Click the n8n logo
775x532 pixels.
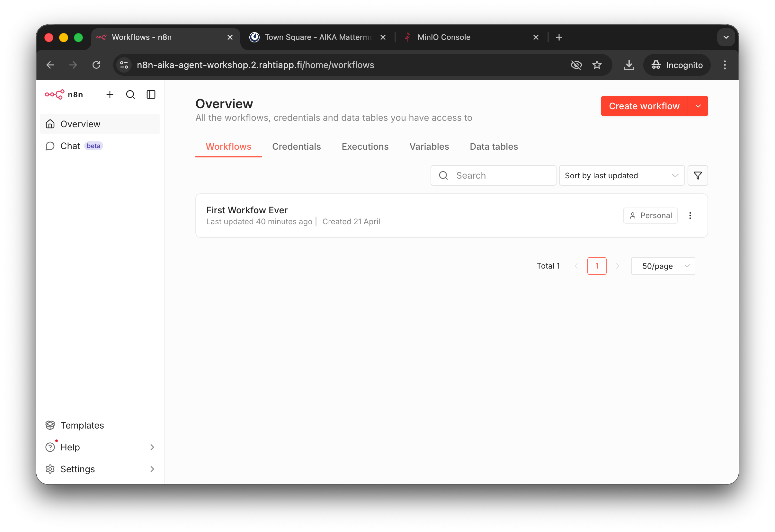click(x=64, y=95)
